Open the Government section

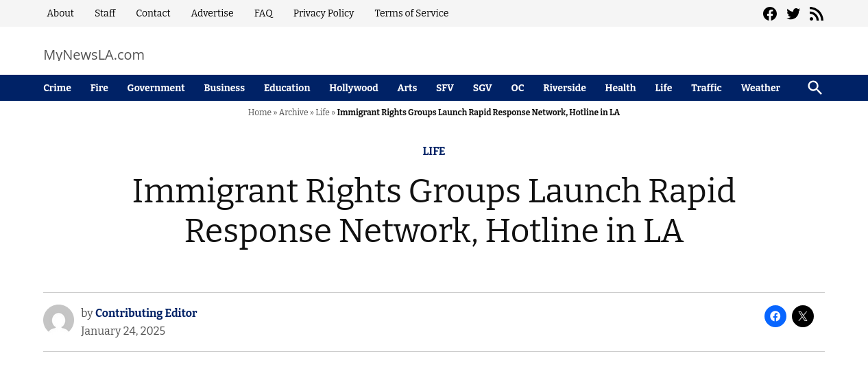pos(156,88)
